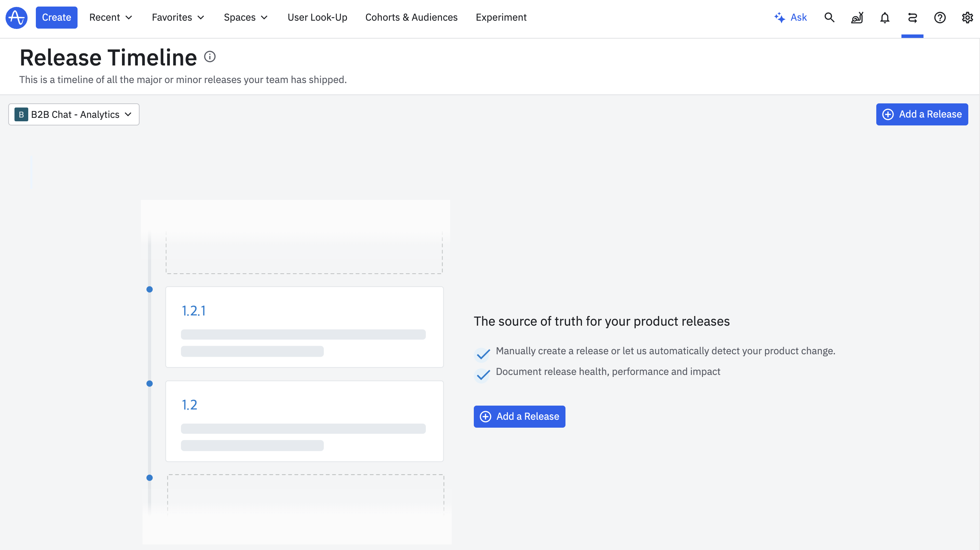The width and height of the screenshot is (980, 550).
Task: Click the snail chart icon in navbar
Action: (x=857, y=18)
